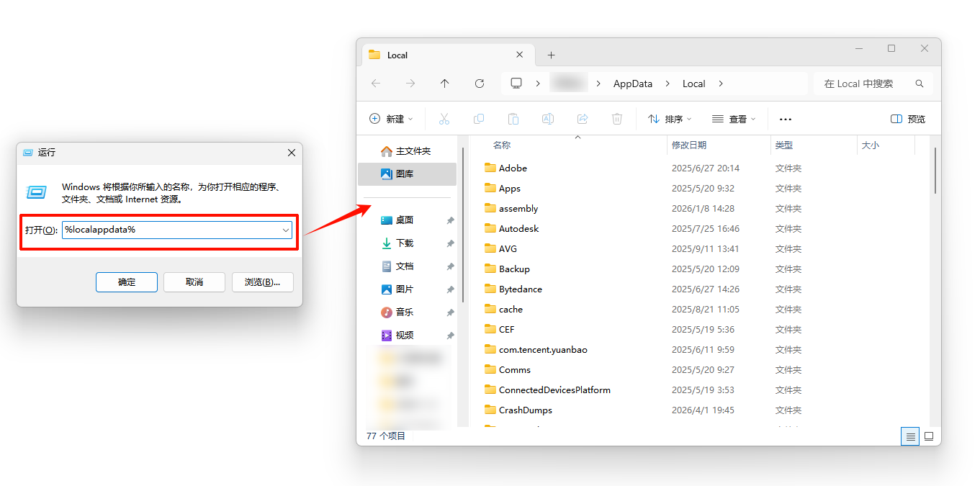Viewport: 980px width, 486px height.
Task: Open the 查看 view dropdown
Action: 734,119
